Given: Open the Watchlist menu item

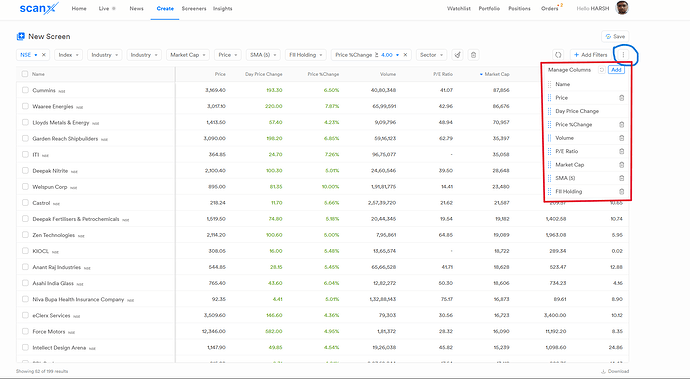Looking at the screenshot, I should (459, 8).
